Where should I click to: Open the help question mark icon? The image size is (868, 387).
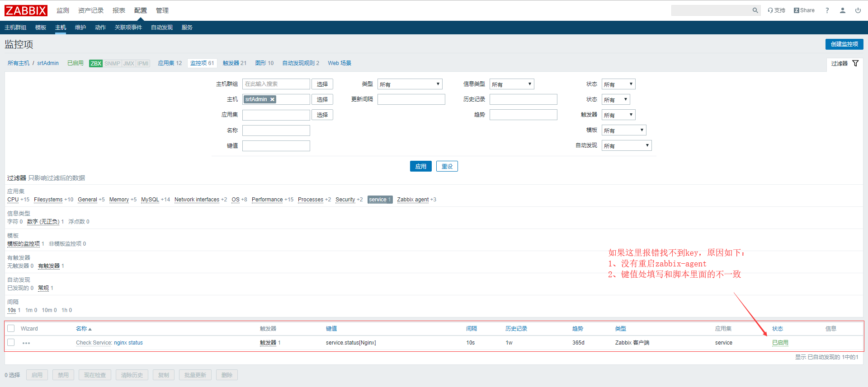pyautogui.click(x=827, y=10)
